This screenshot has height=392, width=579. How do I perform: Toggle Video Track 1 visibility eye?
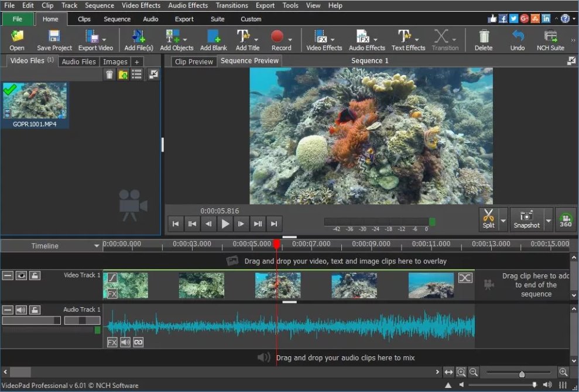click(21, 276)
